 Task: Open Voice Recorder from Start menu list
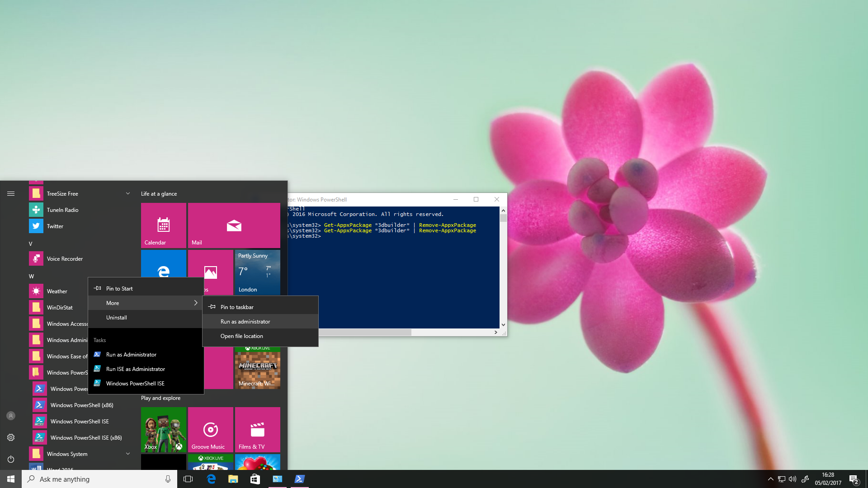click(x=64, y=258)
